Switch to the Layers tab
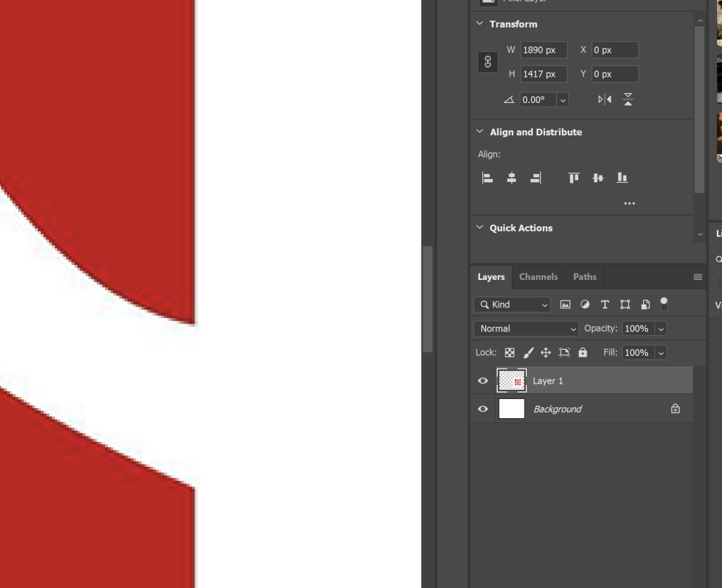The image size is (722, 588). (491, 277)
